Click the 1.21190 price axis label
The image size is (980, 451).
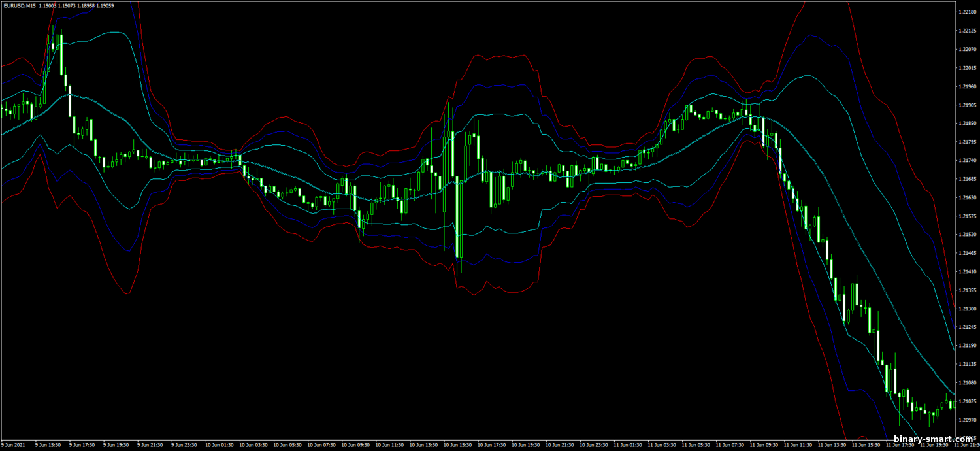pyautogui.click(x=968, y=345)
